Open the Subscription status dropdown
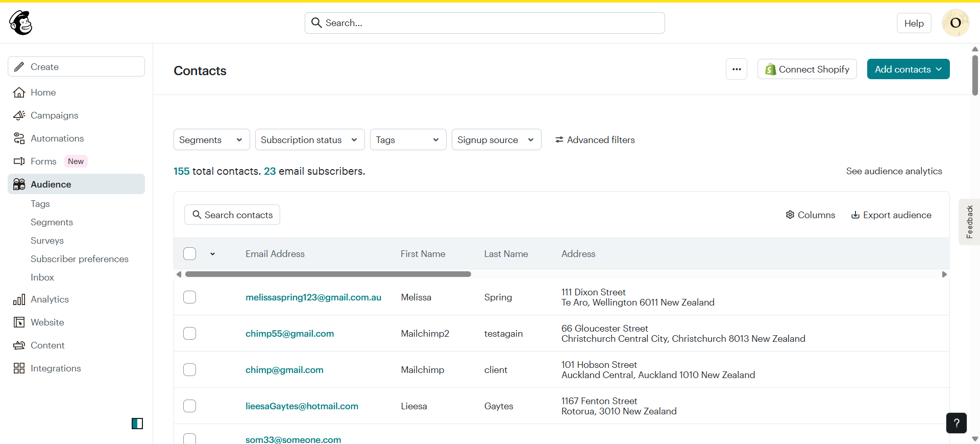The width and height of the screenshot is (980, 444). coord(309,140)
